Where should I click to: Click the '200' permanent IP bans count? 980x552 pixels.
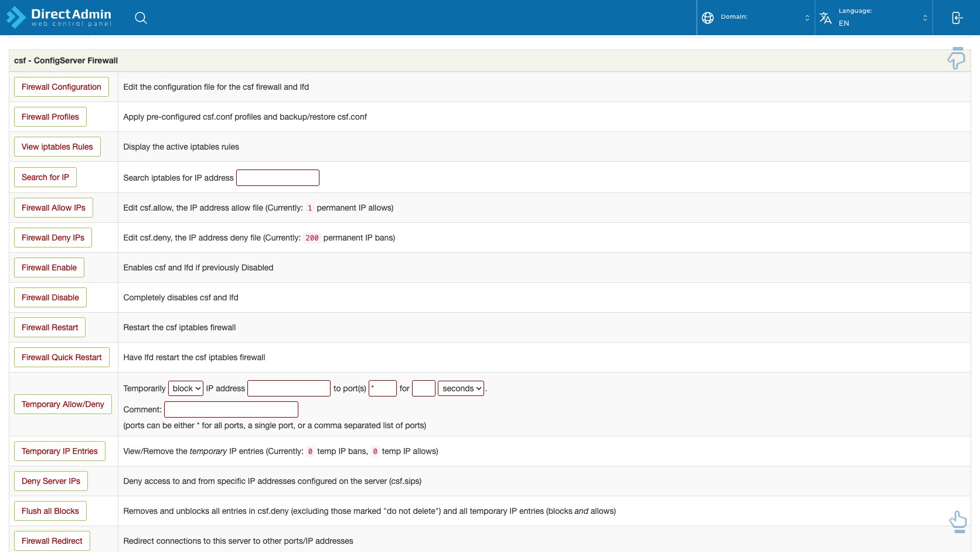pyautogui.click(x=312, y=238)
